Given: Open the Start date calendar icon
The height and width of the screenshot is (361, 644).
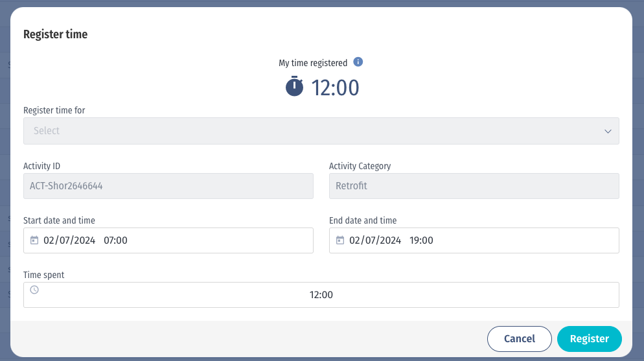Looking at the screenshot, I should pyautogui.click(x=34, y=240).
